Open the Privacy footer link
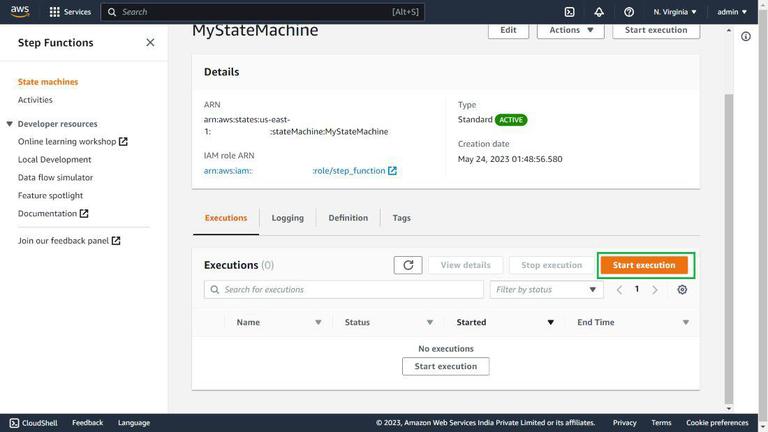This screenshot has width=768, height=432. [624, 423]
